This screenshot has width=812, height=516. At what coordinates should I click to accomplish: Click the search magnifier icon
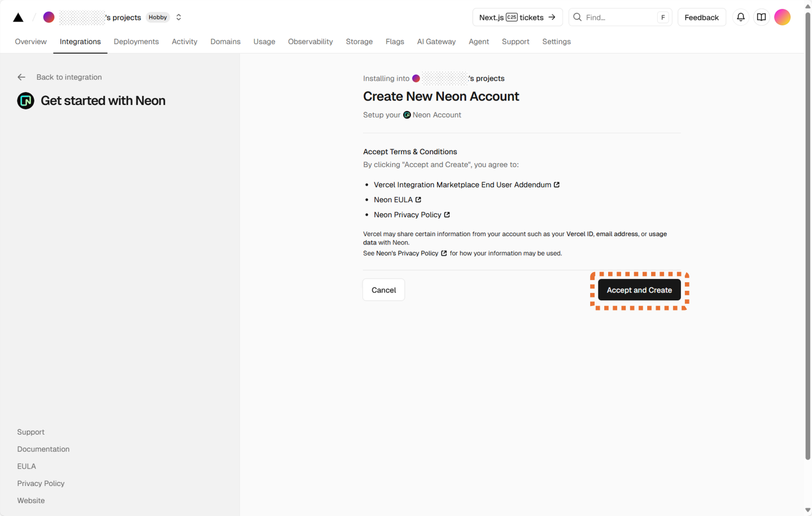tap(577, 18)
